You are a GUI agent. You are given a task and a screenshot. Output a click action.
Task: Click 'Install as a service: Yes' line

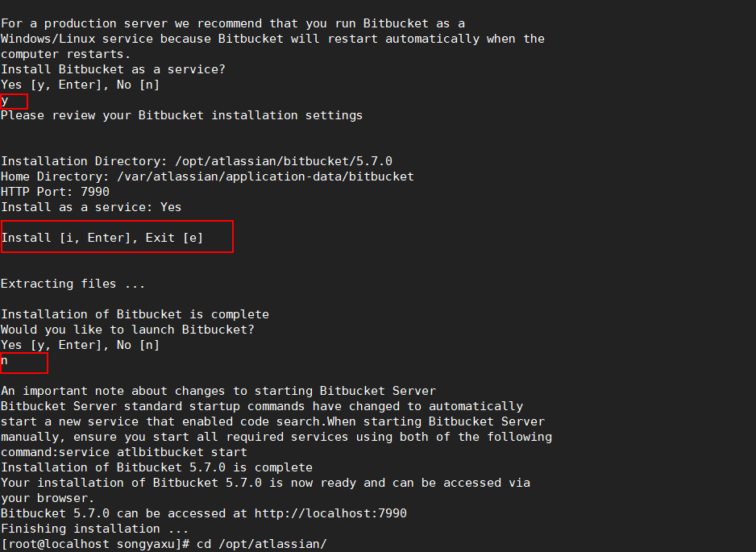(91, 207)
